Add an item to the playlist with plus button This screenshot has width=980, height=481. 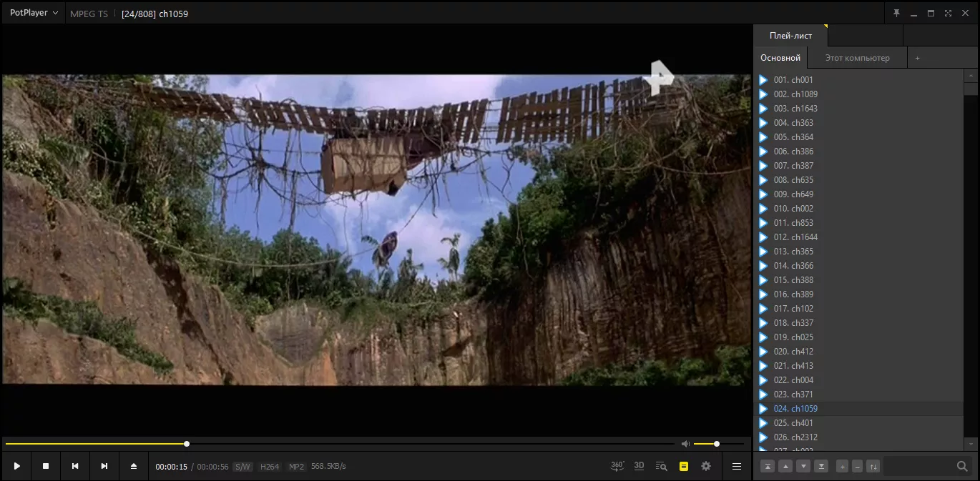pyautogui.click(x=843, y=466)
